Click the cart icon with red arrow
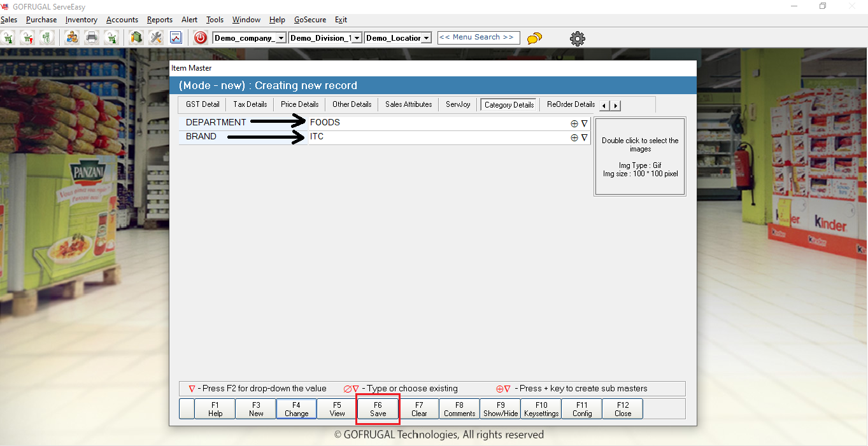This screenshot has height=446, width=868. pyautogui.click(x=27, y=38)
